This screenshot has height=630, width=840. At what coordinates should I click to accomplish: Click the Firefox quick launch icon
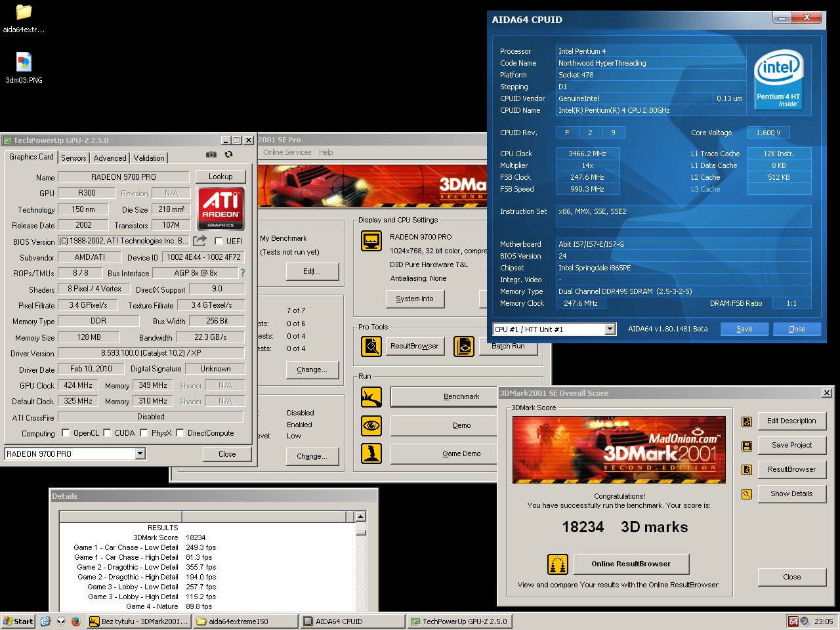(x=75, y=621)
